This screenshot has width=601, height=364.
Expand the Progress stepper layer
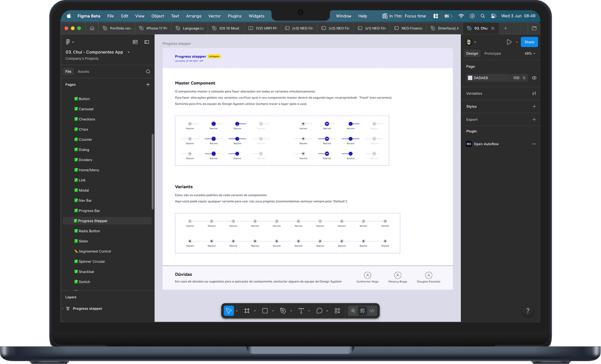pos(63,308)
